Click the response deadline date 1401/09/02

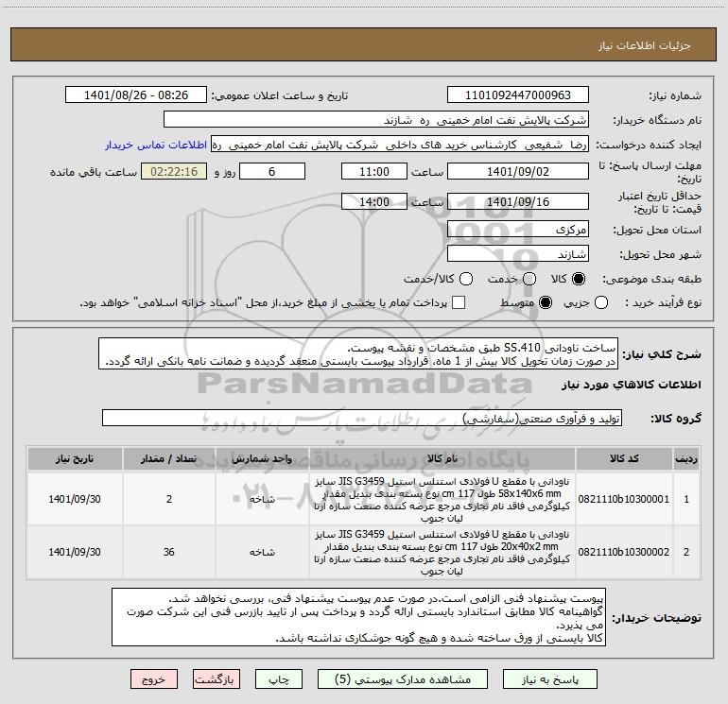[x=518, y=172]
